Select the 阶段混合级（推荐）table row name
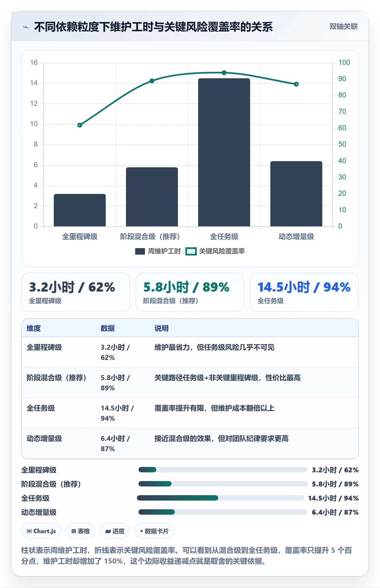Screen dimensions: 380x588 (56, 378)
